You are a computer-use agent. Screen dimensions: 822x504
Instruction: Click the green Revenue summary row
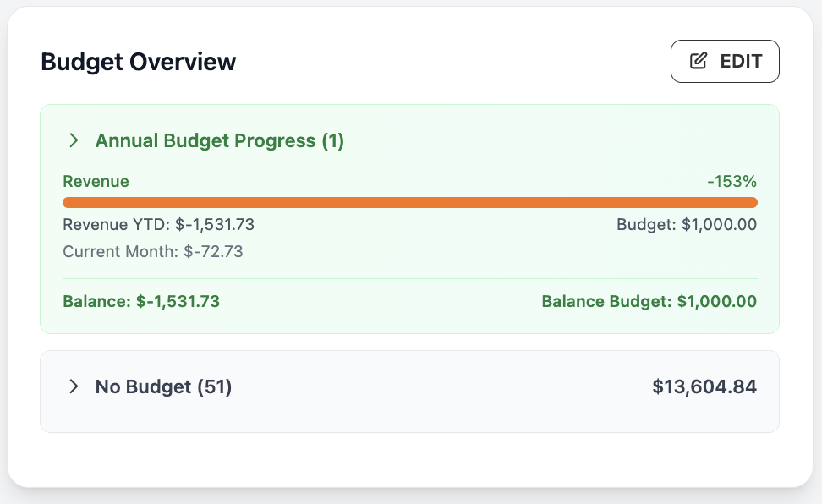[410, 181]
